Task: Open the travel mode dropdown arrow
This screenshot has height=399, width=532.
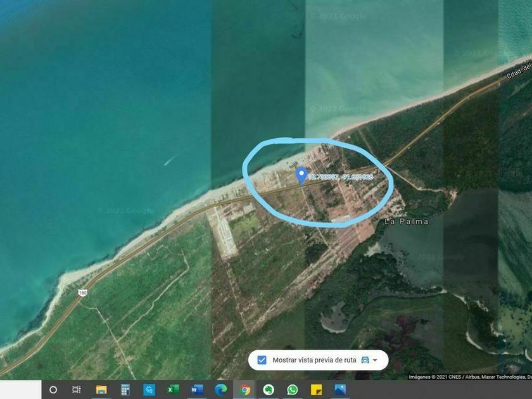Action: pos(375,360)
